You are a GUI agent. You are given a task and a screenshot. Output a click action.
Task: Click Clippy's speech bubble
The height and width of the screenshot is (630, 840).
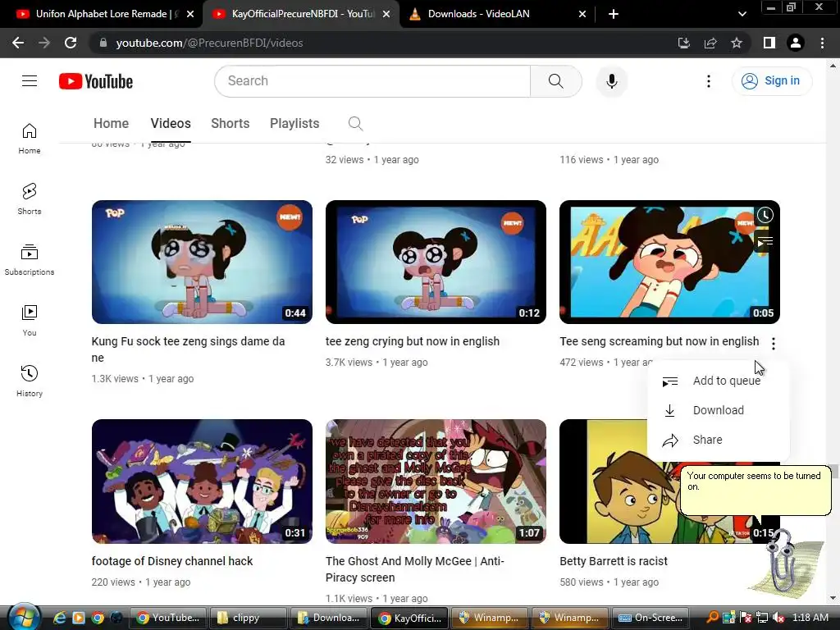click(x=756, y=491)
